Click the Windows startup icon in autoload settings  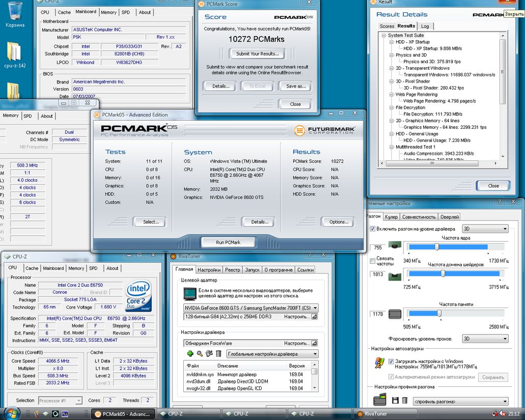[380, 363]
